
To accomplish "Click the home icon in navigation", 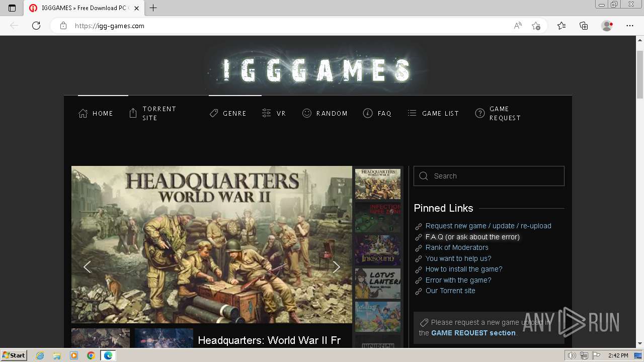I will 83,114.
